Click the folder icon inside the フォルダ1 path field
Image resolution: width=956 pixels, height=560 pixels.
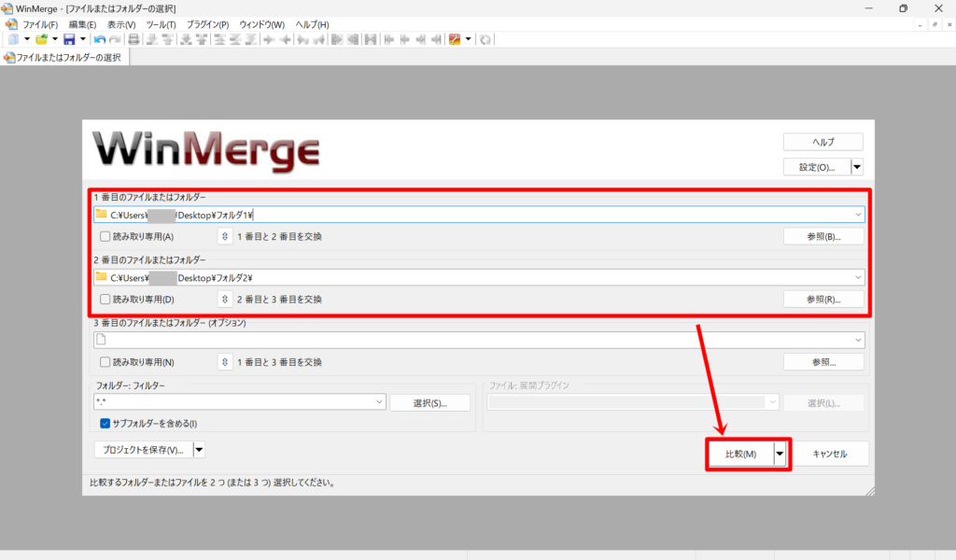tap(102, 214)
